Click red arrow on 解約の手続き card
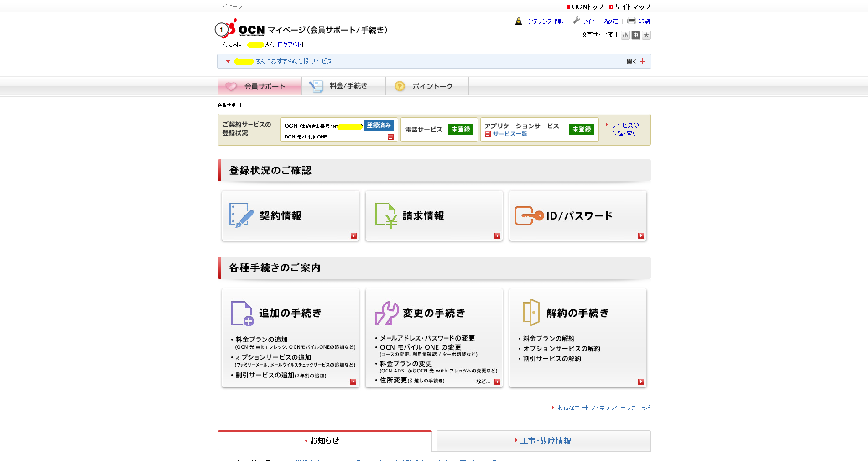 coord(641,382)
